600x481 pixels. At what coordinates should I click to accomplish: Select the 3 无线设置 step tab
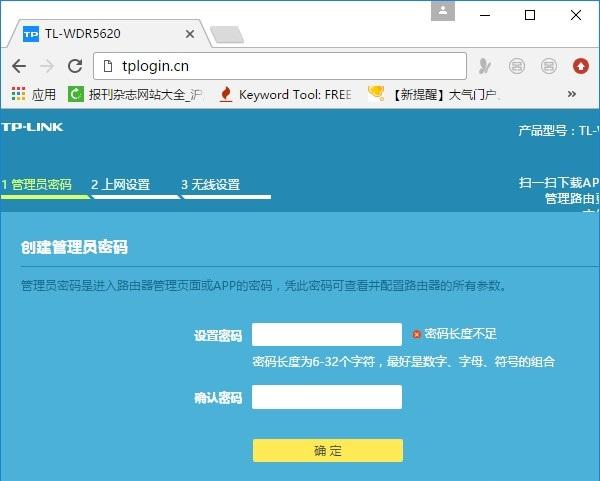coord(210,185)
